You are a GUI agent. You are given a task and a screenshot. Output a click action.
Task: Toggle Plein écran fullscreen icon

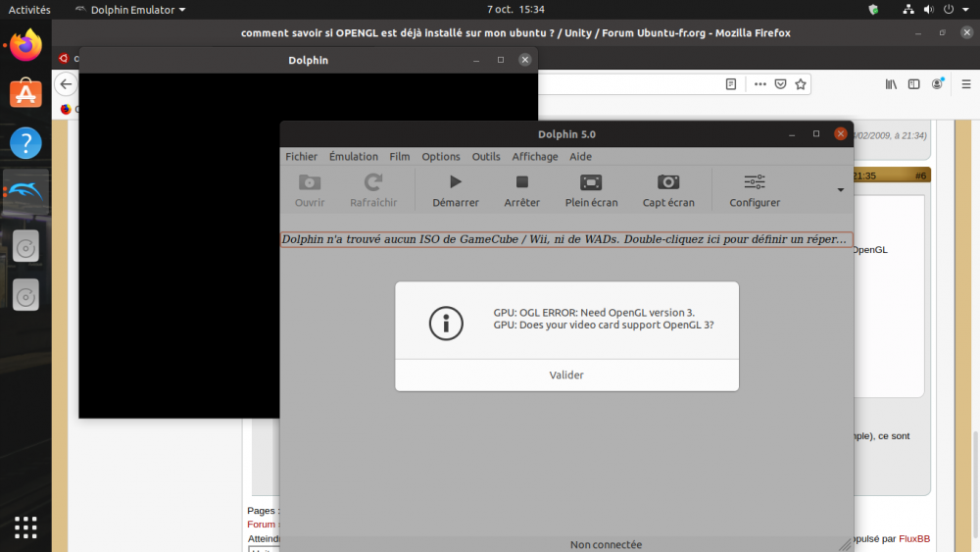tap(591, 190)
